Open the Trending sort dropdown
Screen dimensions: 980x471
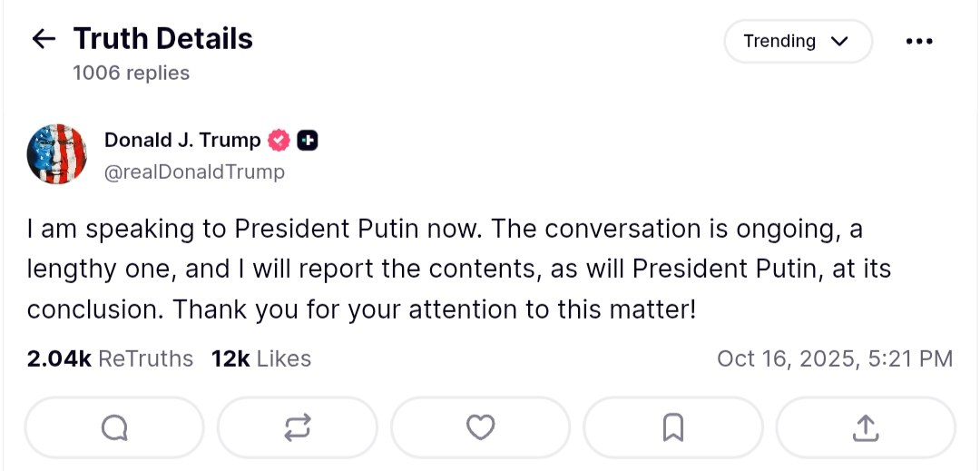coord(797,42)
